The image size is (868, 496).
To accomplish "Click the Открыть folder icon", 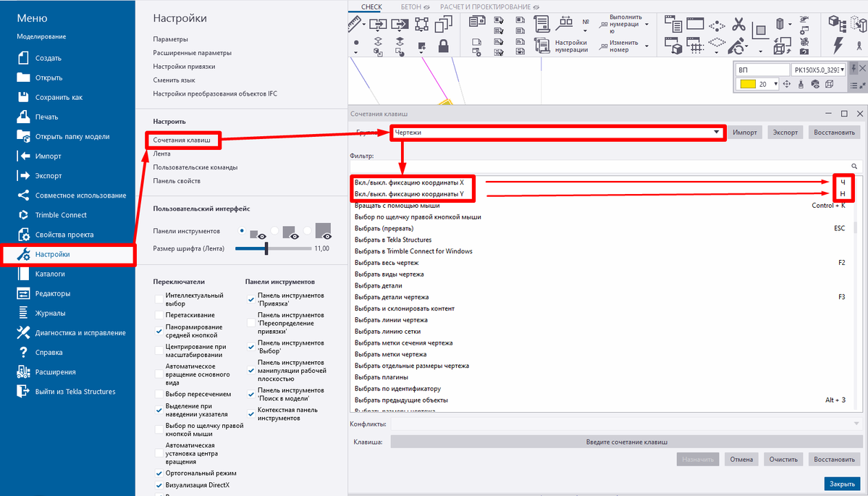I will coord(23,77).
